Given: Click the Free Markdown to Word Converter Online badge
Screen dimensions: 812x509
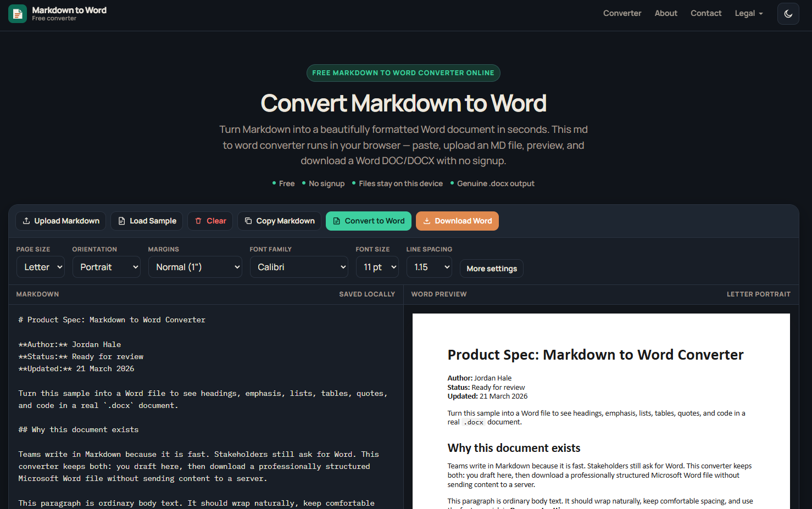Looking at the screenshot, I should click(x=403, y=73).
